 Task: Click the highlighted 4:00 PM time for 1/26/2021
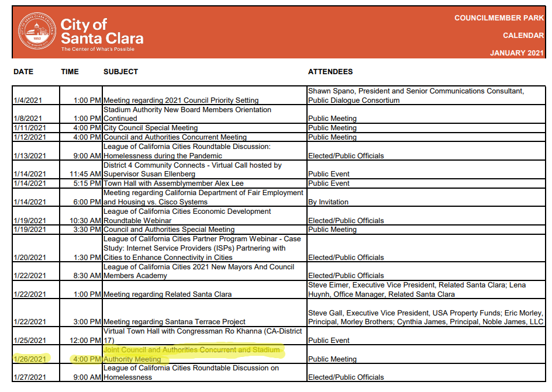[x=81, y=354]
